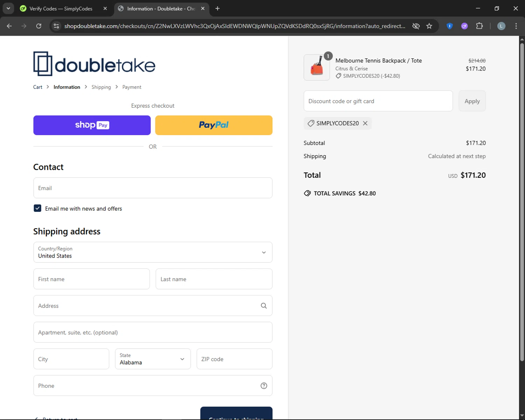Open the purple SimplyCodes extension icon
The height and width of the screenshot is (420, 525).
click(464, 26)
